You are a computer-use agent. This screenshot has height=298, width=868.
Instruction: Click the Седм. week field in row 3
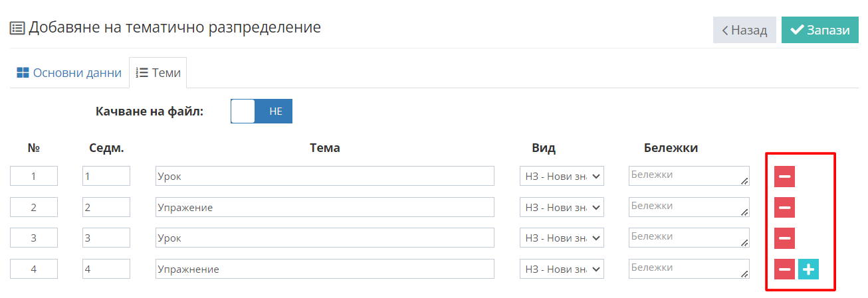106,238
